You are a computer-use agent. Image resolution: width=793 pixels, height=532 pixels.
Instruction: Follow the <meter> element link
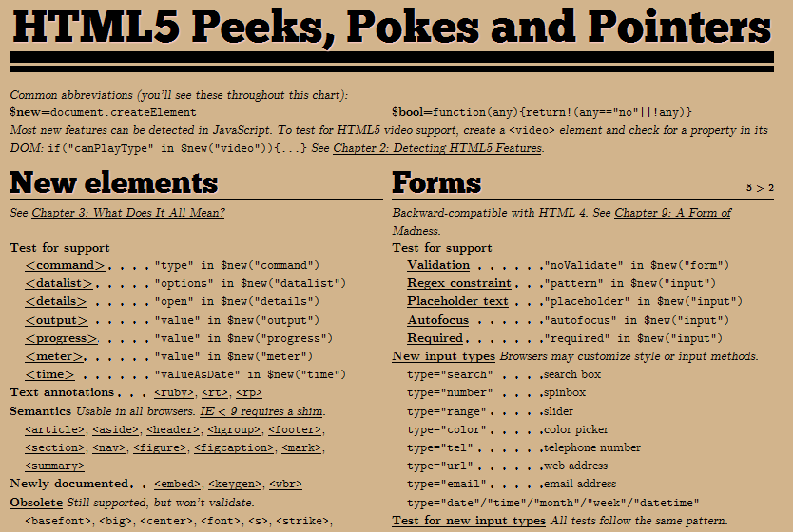click(54, 356)
